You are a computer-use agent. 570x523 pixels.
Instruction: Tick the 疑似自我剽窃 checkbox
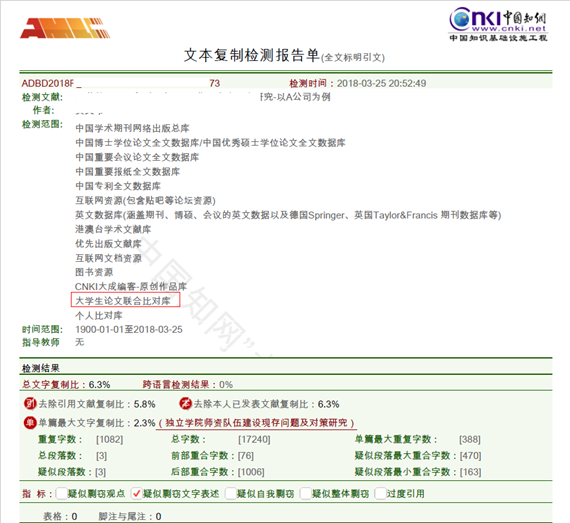click(x=230, y=494)
